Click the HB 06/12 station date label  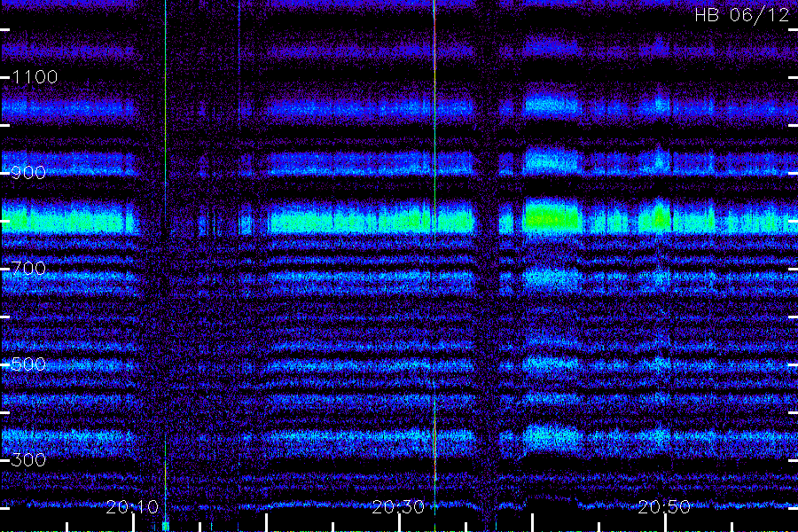pyautogui.click(x=741, y=15)
